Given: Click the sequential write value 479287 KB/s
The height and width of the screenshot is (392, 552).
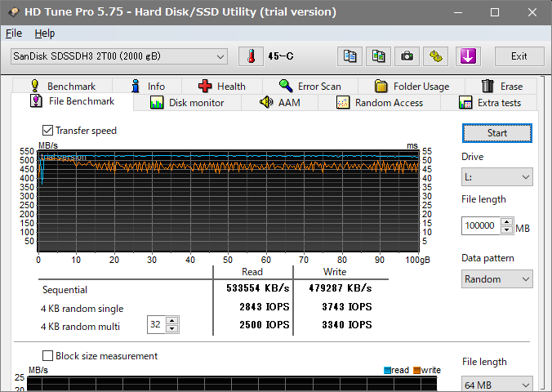Looking at the screenshot, I should click(x=341, y=288).
